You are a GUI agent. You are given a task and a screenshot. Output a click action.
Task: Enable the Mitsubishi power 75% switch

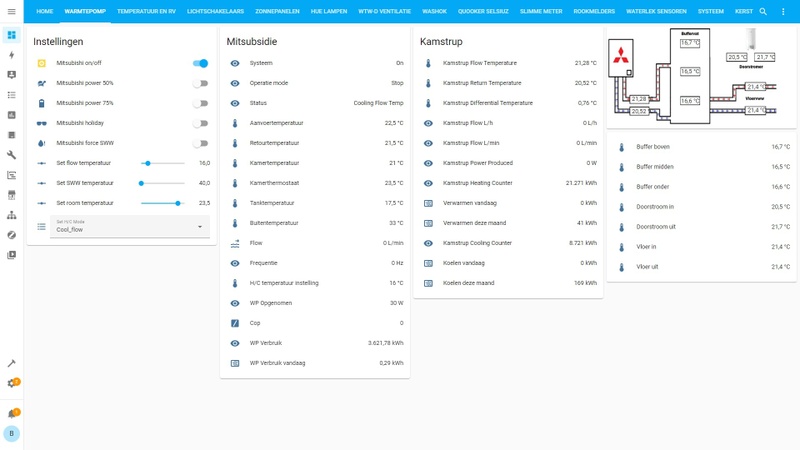(x=201, y=103)
